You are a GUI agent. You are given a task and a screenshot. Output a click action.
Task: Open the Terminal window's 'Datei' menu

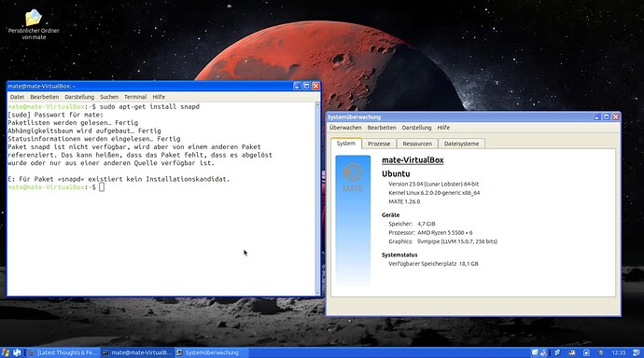tap(17, 97)
